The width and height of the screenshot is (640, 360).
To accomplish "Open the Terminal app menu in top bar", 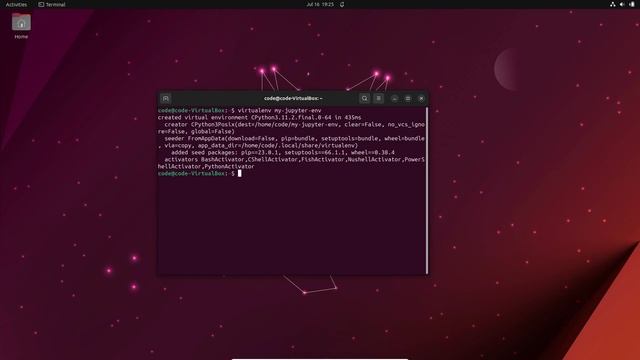I will pyautogui.click(x=52, y=4).
